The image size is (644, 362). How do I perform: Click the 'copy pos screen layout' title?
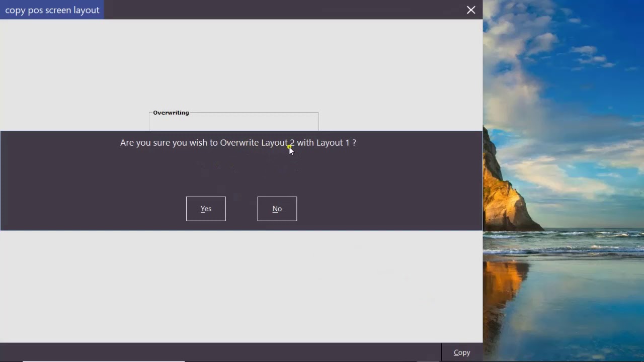(52, 10)
